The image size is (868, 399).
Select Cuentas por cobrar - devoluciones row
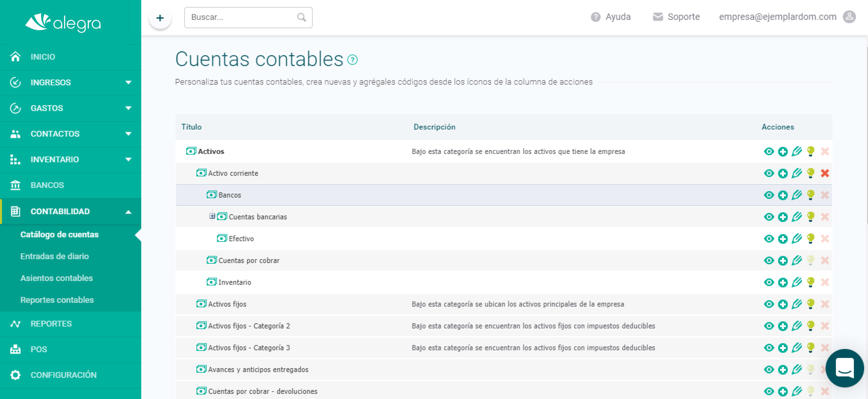(504, 391)
